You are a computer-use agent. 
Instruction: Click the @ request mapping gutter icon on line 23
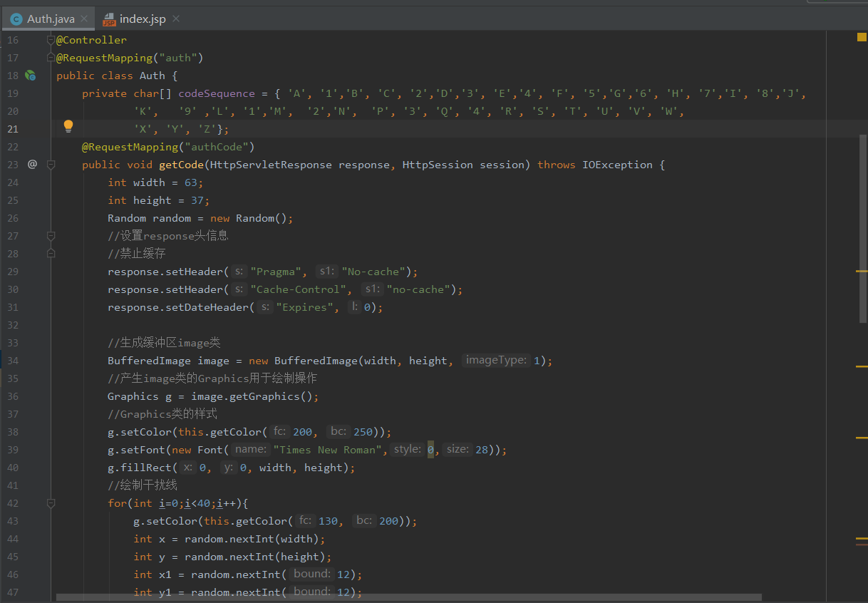point(32,165)
